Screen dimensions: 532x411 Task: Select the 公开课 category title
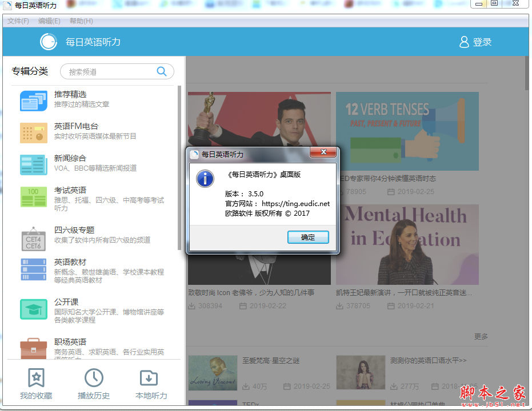66,302
